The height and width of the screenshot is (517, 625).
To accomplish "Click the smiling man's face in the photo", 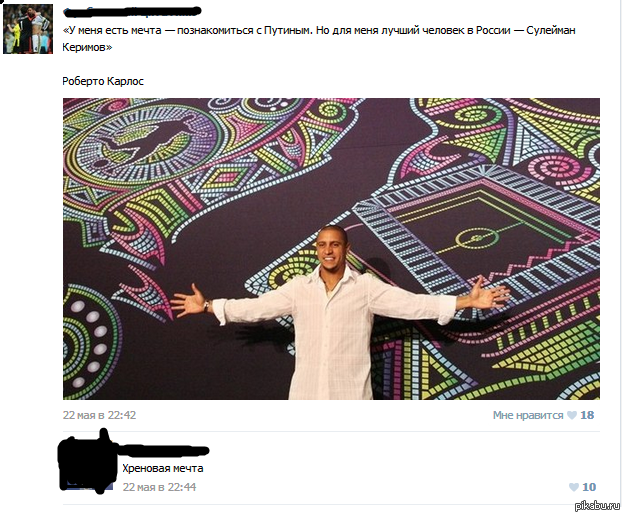I will pos(332,249).
